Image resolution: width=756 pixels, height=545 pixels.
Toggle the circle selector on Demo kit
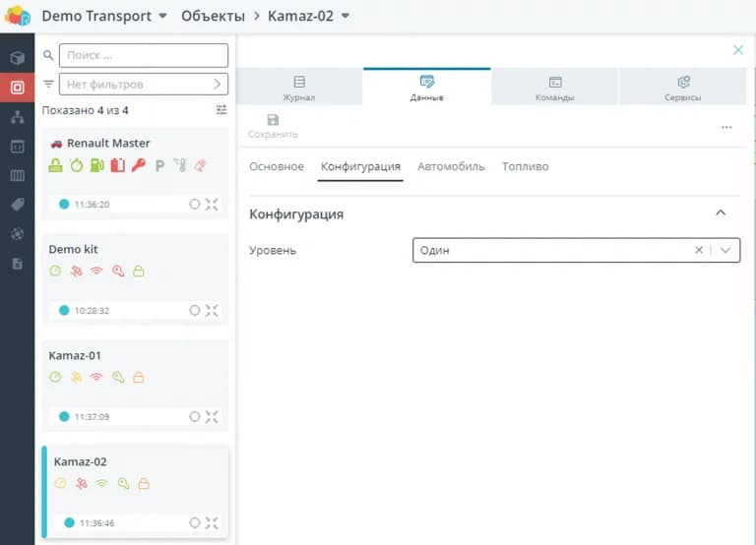click(x=194, y=310)
